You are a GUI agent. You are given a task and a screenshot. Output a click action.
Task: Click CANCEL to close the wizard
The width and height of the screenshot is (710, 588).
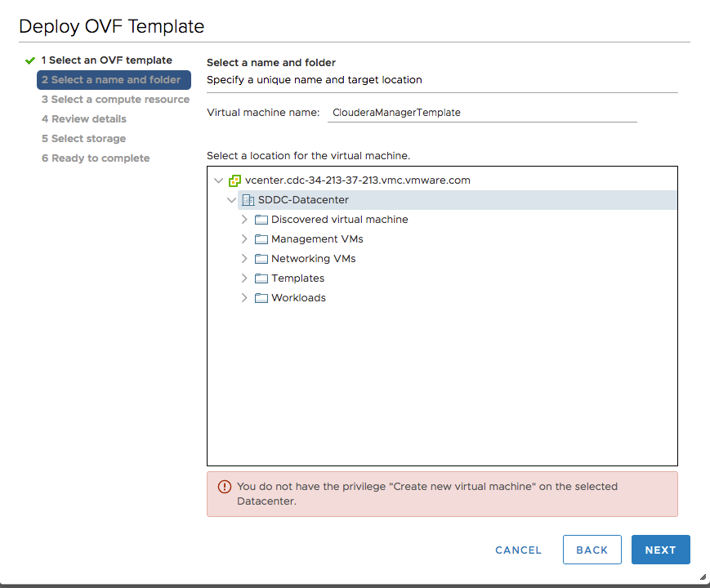518,550
